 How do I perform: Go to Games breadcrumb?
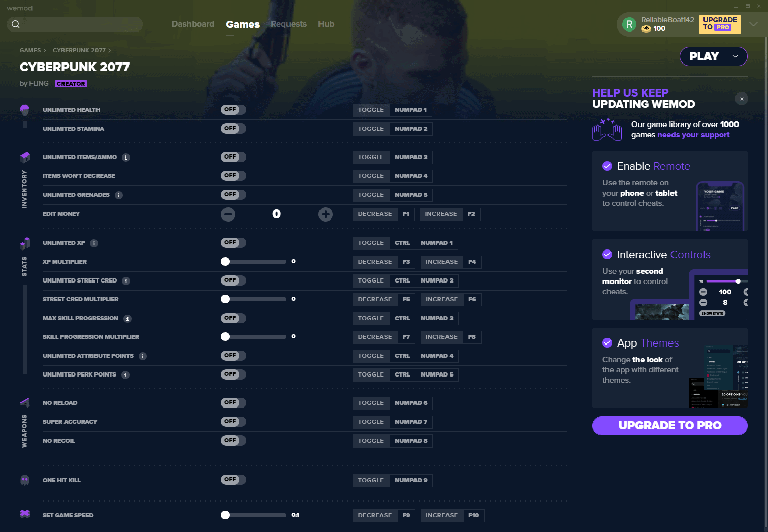pyautogui.click(x=30, y=50)
